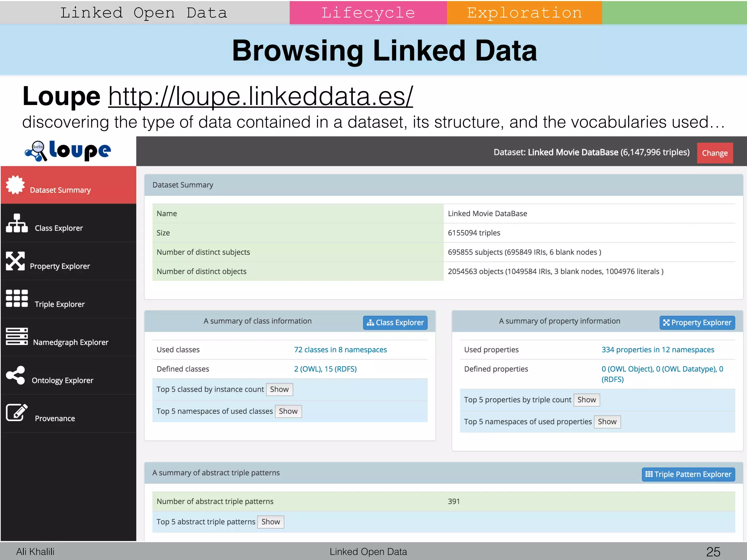
Task: Show top 5 namespaces of used properties
Action: click(x=607, y=422)
